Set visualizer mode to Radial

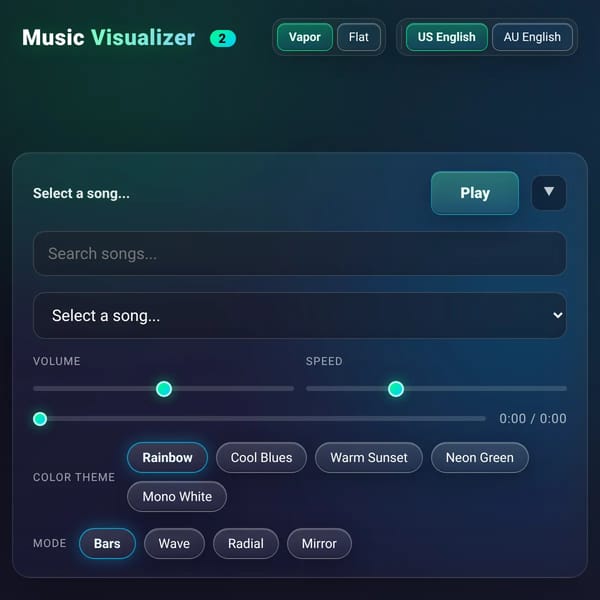point(246,544)
